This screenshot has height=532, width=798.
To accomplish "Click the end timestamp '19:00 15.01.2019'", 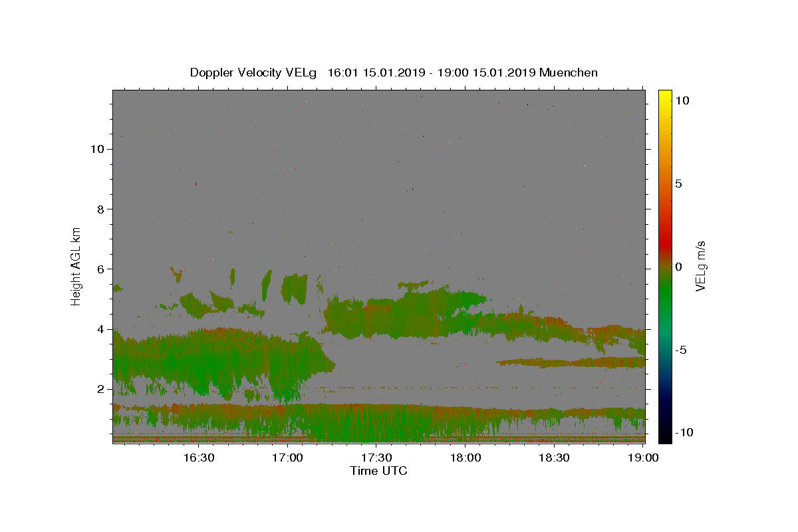I will click(x=485, y=72).
